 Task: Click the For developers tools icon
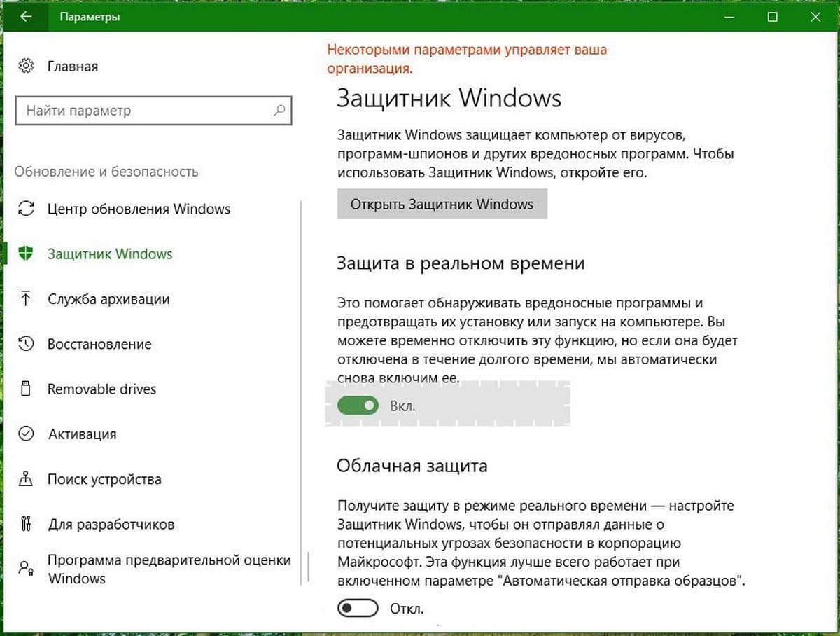coord(26,524)
